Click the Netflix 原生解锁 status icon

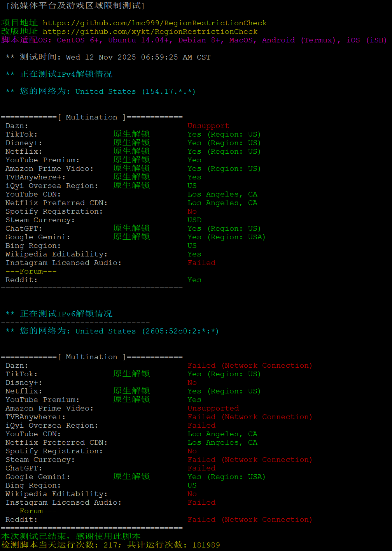[x=131, y=151]
